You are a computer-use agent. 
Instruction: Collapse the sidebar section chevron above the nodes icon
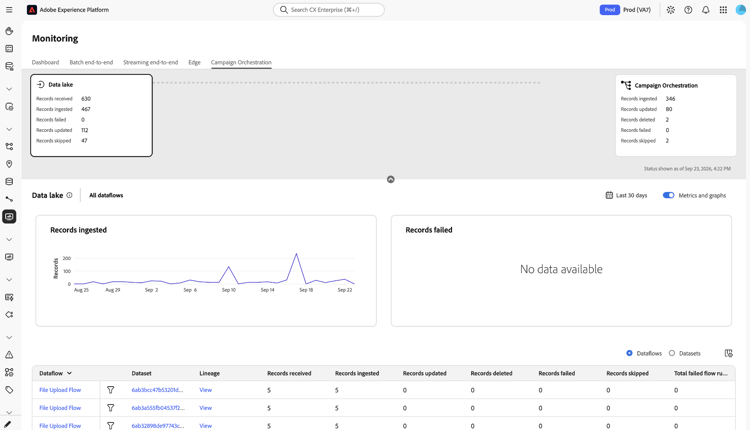9,129
